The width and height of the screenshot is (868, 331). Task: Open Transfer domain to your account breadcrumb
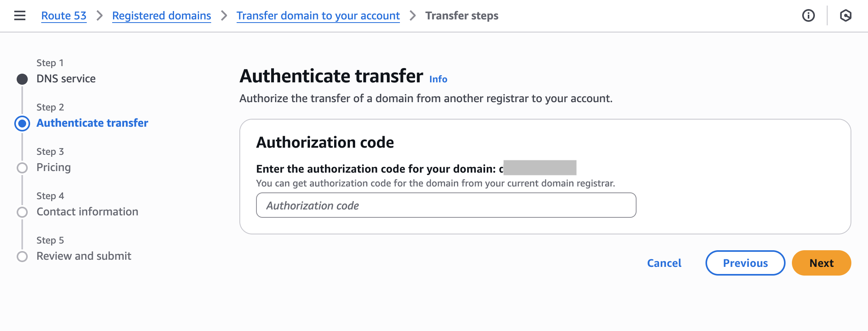pyautogui.click(x=318, y=16)
